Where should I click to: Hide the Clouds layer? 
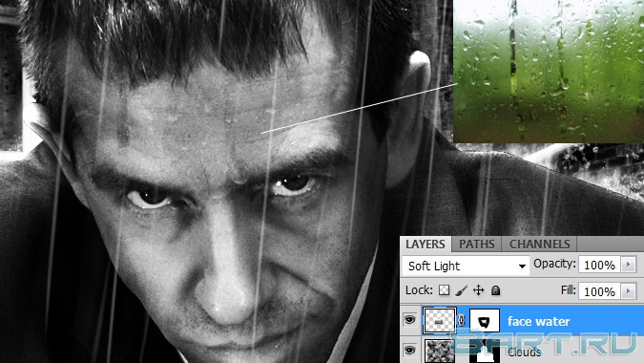tap(409, 350)
